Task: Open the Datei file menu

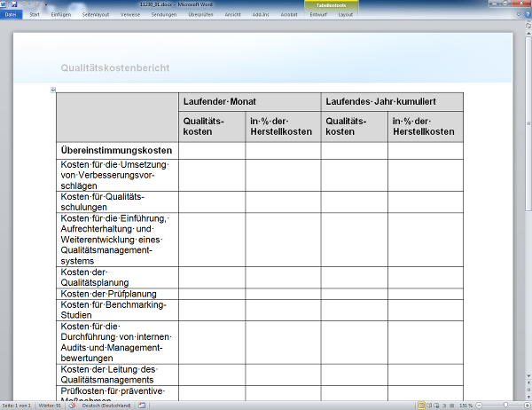Action: click(x=11, y=15)
